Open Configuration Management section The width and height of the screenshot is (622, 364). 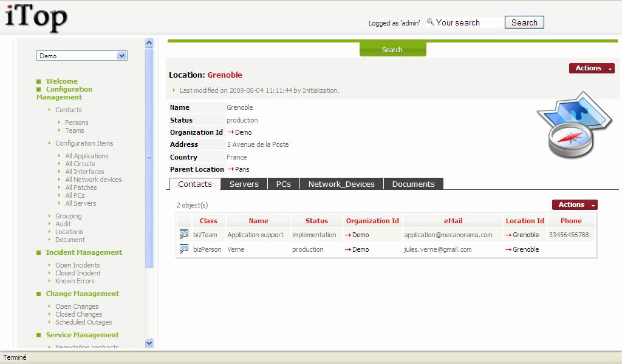(64, 93)
